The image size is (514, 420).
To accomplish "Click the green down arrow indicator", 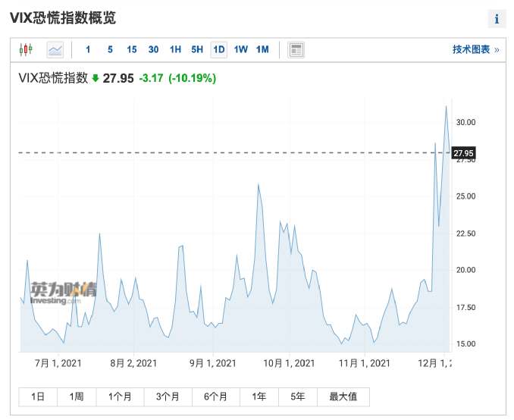I will click(x=96, y=78).
